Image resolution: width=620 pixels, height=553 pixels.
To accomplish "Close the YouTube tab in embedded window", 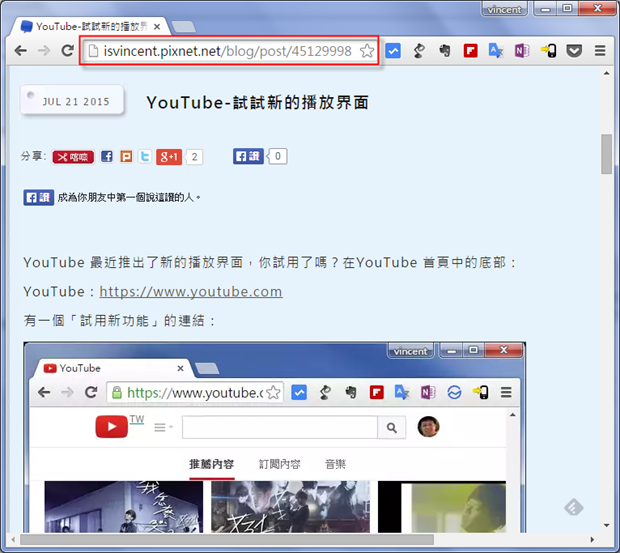I will [x=180, y=368].
